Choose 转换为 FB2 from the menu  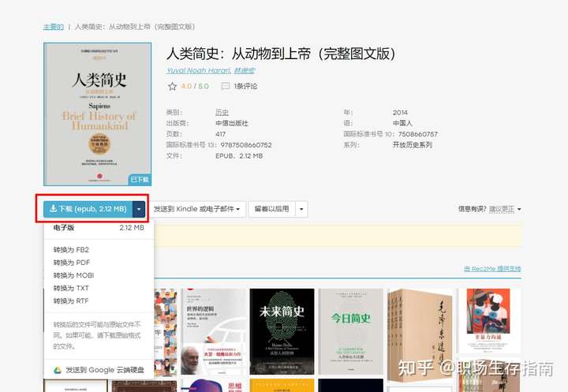coord(71,249)
